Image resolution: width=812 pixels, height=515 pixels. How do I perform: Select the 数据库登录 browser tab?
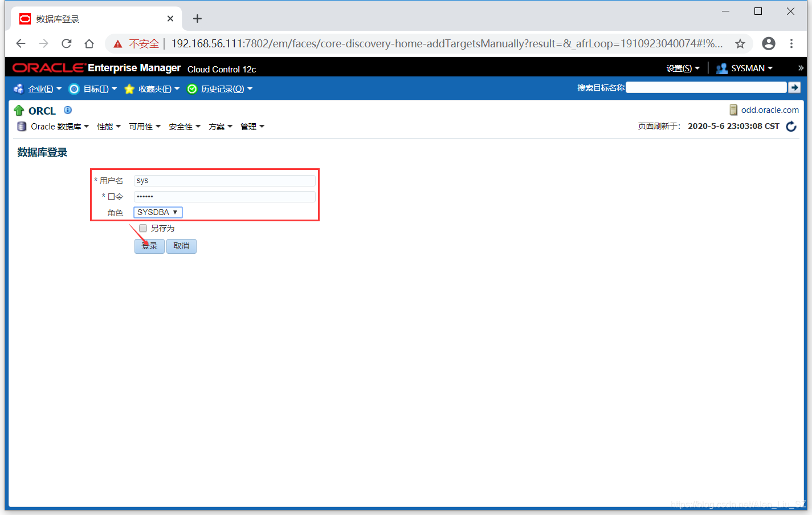(97, 19)
